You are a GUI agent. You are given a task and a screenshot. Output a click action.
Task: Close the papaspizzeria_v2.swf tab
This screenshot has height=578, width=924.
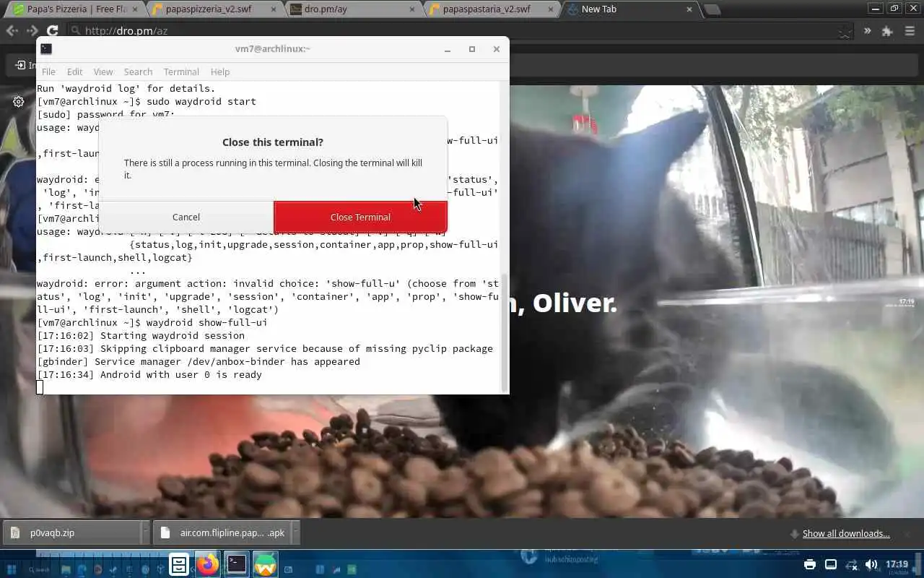(x=273, y=9)
